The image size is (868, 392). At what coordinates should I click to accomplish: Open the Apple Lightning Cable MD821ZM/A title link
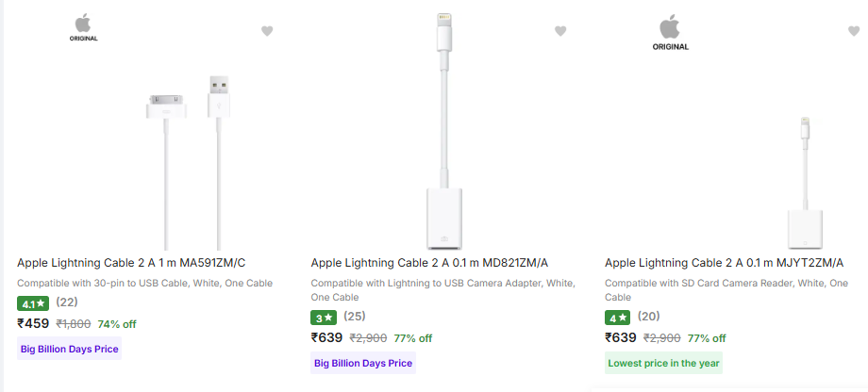coord(429,263)
